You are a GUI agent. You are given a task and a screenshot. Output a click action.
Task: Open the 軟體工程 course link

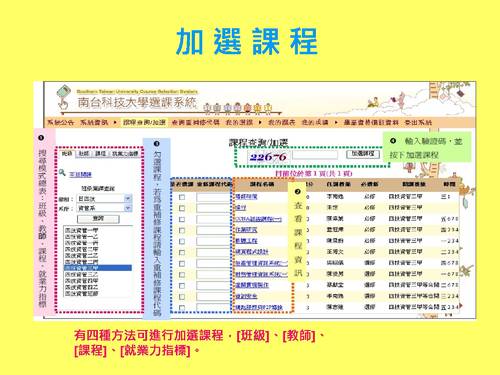coord(246,241)
